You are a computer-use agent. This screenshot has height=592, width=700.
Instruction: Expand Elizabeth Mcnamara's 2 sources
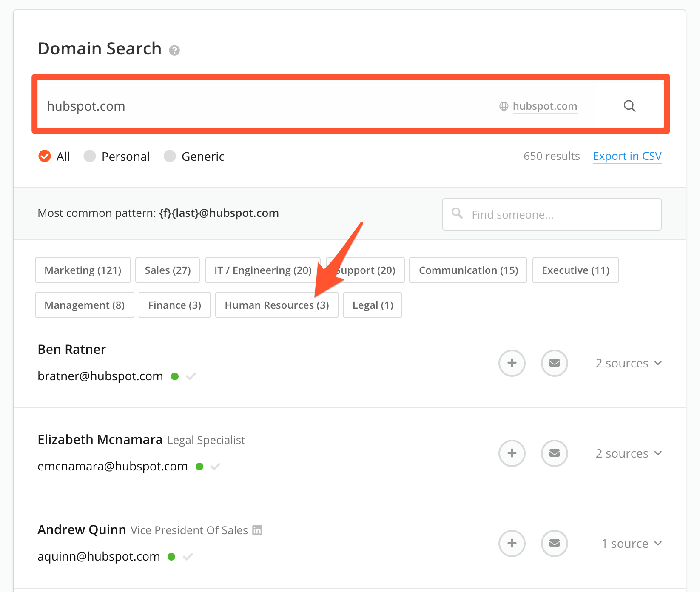tap(629, 453)
